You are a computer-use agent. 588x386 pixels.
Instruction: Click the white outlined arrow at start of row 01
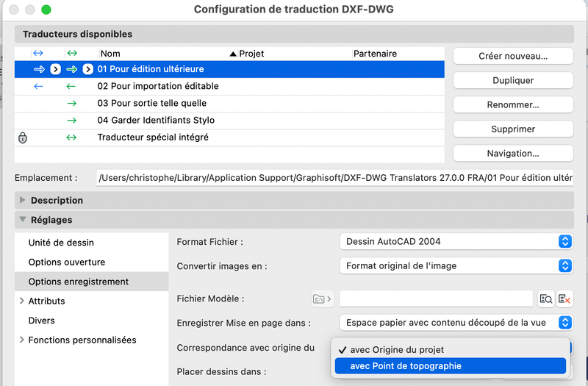[x=40, y=69]
